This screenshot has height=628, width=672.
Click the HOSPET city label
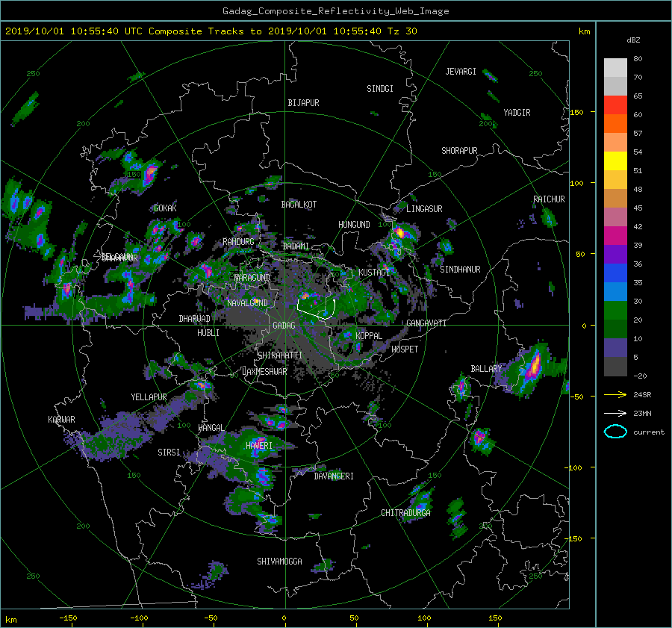point(405,349)
